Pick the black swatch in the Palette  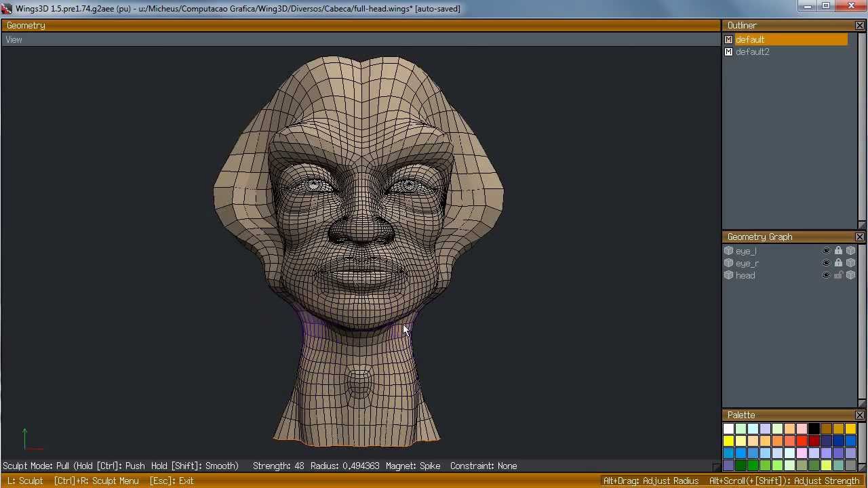[x=814, y=428]
